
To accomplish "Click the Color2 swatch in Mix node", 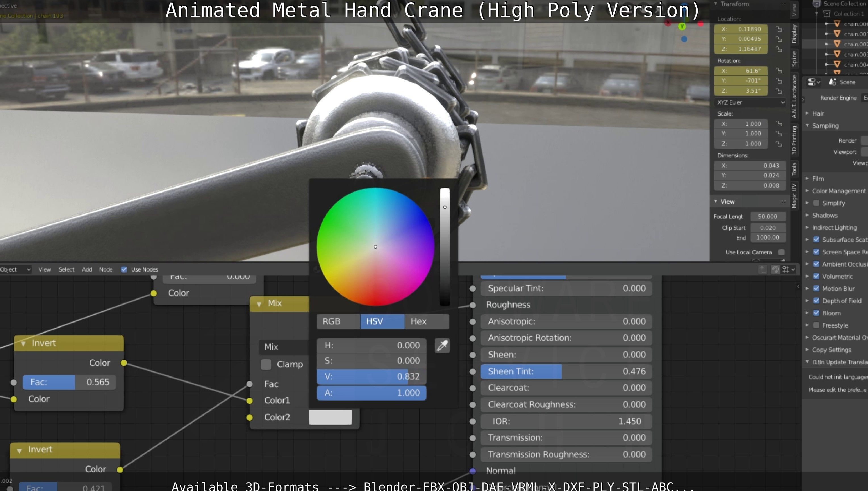I will pos(331,417).
